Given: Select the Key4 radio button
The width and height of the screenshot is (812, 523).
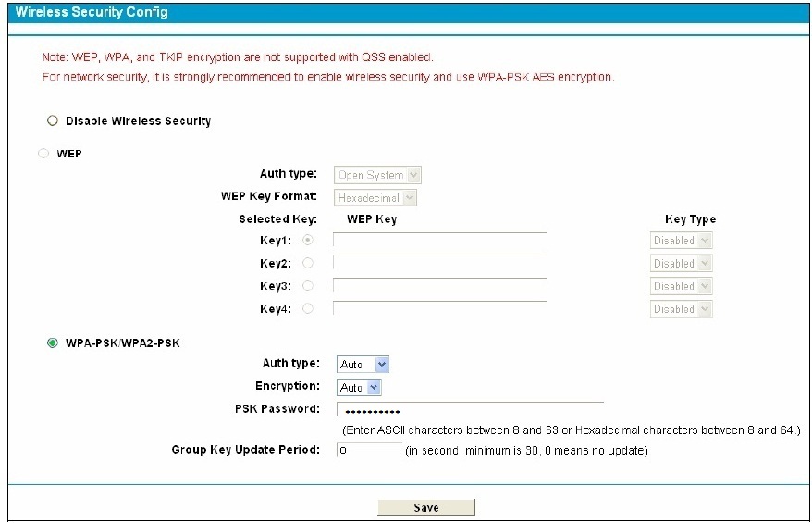Looking at the screenshot, I should pos(308,309).
